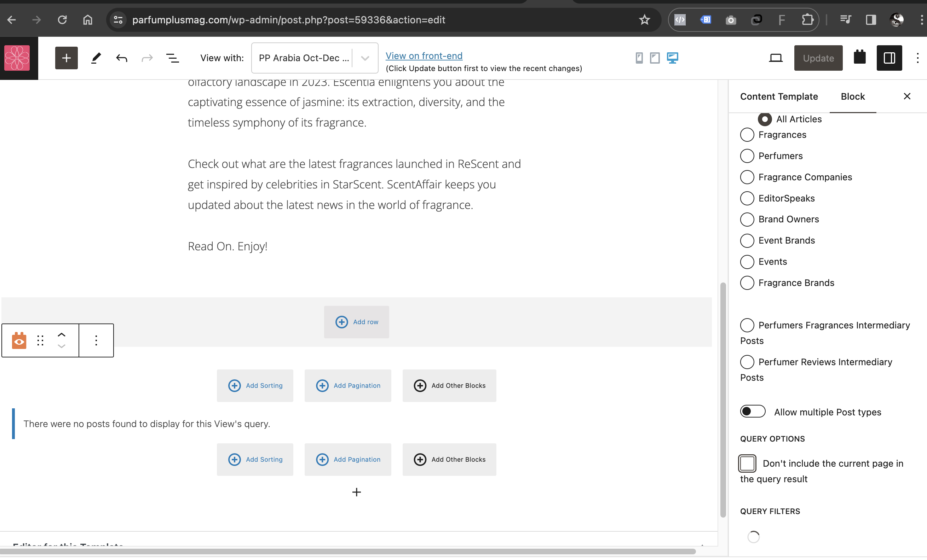Toggle the browser side panel icon
Screen dimensions: 927x560
tap(871, 19)
